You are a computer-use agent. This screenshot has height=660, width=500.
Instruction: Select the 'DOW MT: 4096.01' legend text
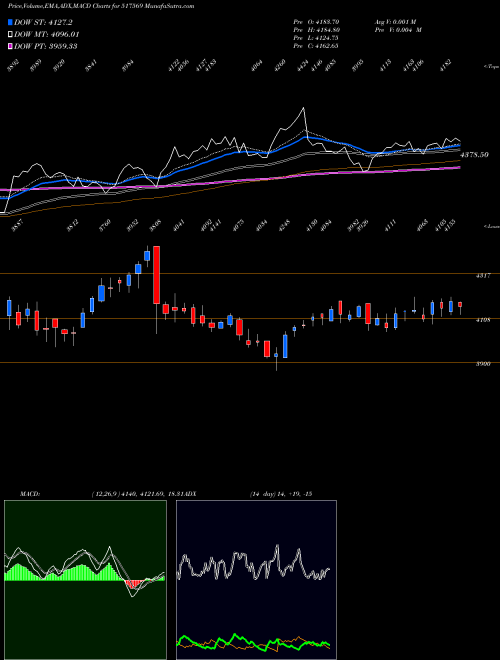coord(47,35)
